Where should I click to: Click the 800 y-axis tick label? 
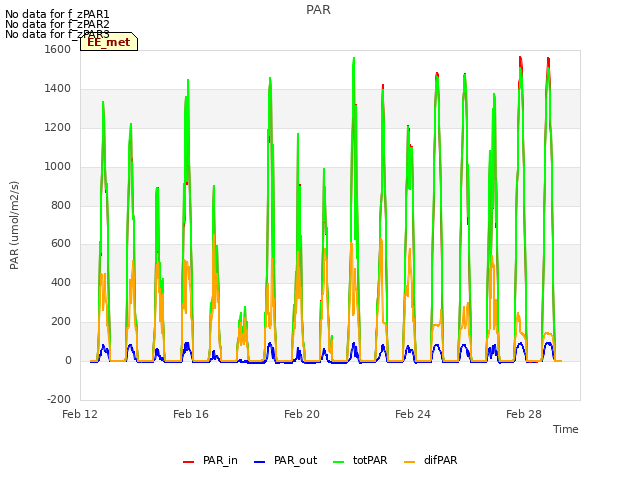click(x=61, y=205)
